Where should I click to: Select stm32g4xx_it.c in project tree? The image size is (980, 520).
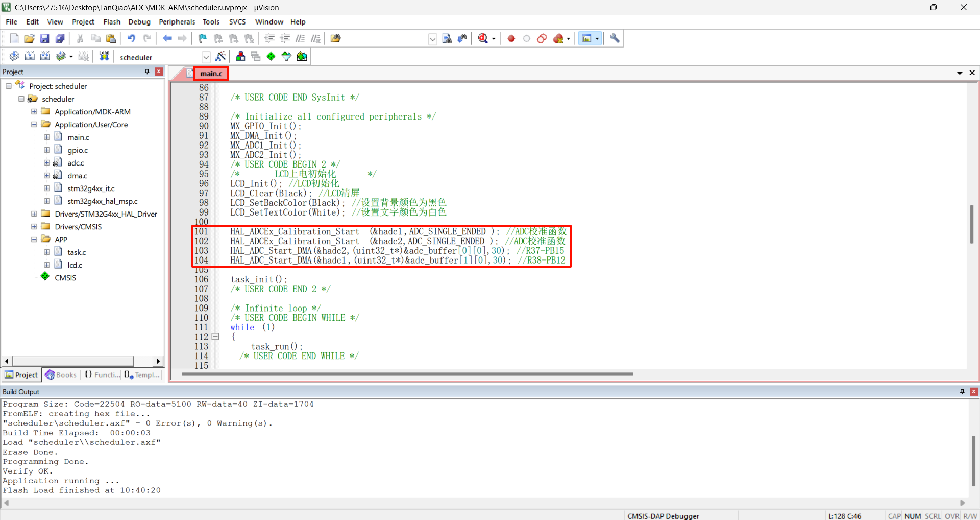(x=91, y=188)
